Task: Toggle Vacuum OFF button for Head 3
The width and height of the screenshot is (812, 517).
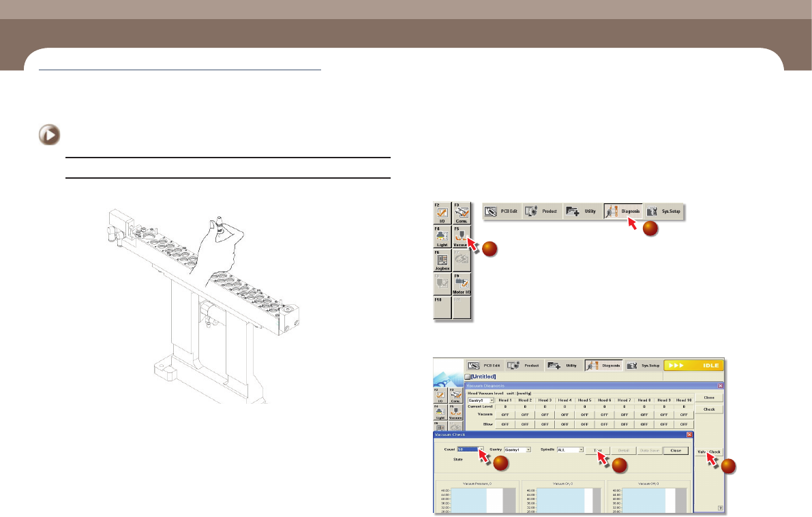Action: pyautogui.click(x=545, y=415)
